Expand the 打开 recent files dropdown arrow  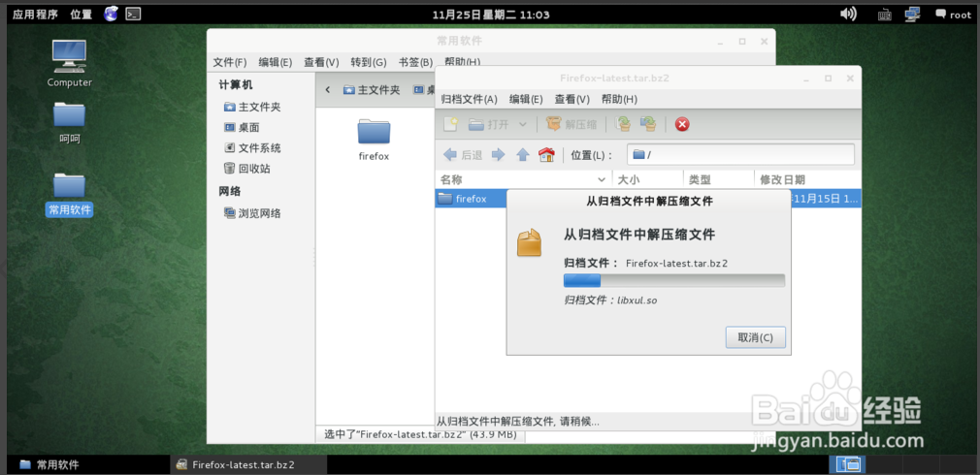click(523, 124)
